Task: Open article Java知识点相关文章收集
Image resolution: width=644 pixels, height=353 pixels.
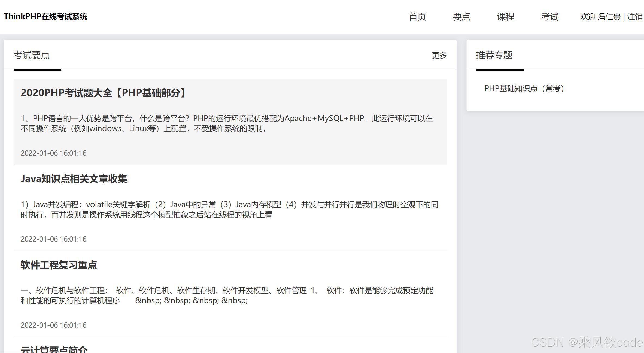Action: pyautogui.click(x=74, y=179)
